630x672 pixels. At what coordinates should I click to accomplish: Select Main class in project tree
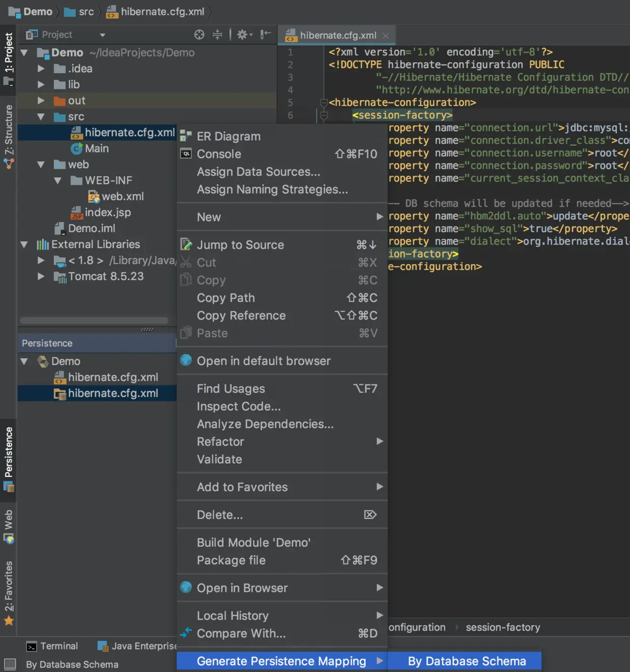(97, 149)
